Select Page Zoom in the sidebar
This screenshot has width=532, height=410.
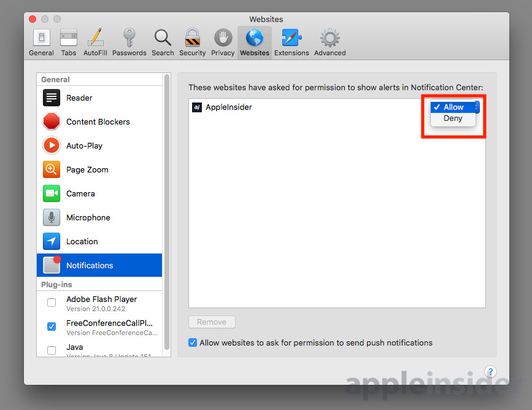click(99, 169)
